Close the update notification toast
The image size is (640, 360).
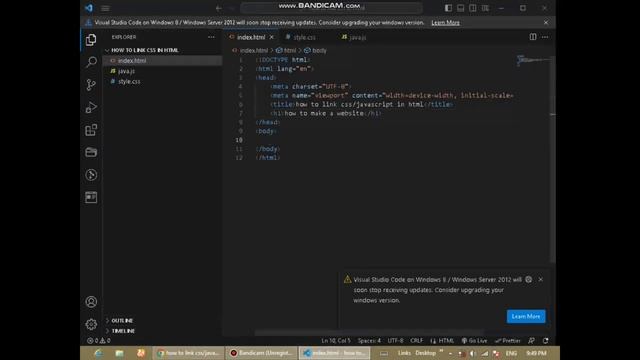click(540, 280)
